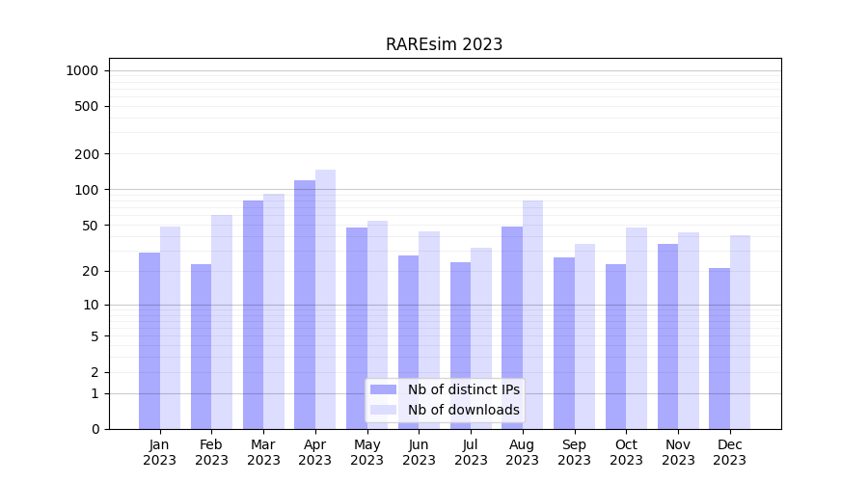Select the February 2023 downloads bar

pos(222,321)
